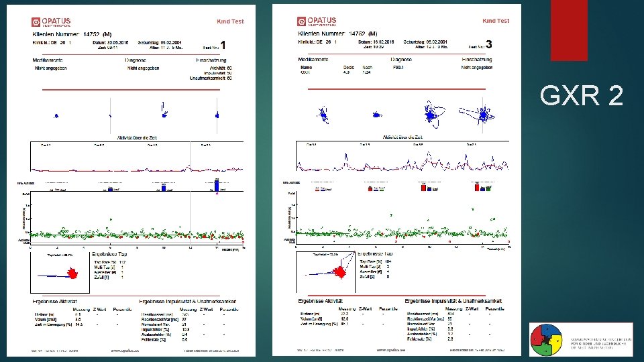644x362 pixels.
Task: Click the fourth movement trace with the long loop on the right report
Action: [477, 114]
